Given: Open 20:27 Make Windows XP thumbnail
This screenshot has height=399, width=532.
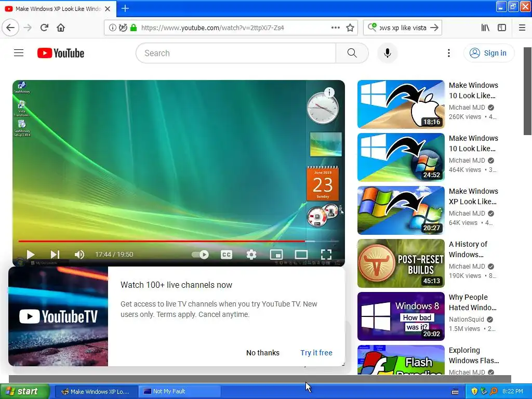Looking at the screenshot, I should point(401,210).
